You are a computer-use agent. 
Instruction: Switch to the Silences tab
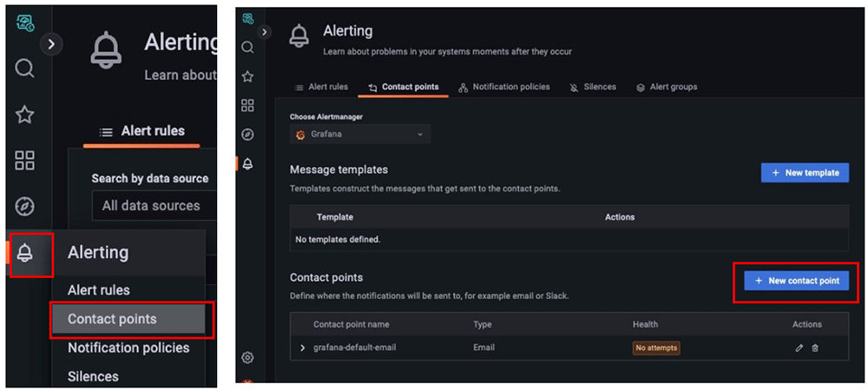pos(593,87)
